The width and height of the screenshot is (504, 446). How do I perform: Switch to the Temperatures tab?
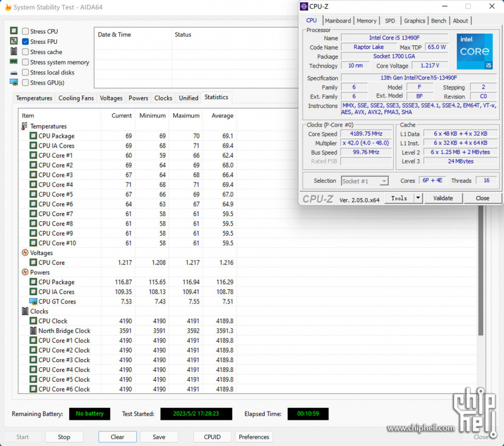(34, 98)
